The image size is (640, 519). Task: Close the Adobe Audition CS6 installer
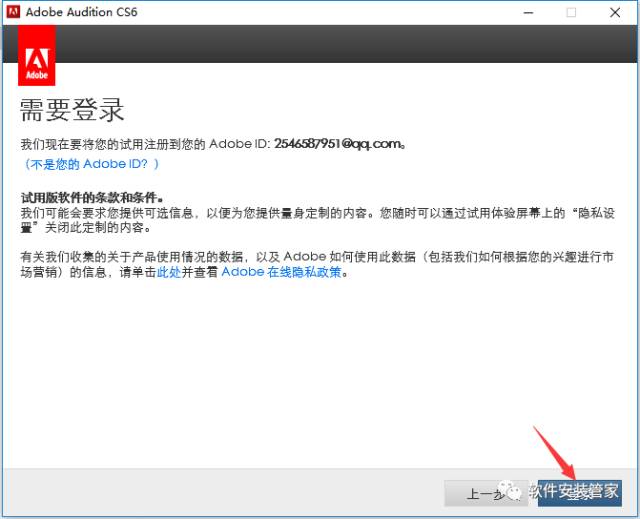tap(616, 12)
